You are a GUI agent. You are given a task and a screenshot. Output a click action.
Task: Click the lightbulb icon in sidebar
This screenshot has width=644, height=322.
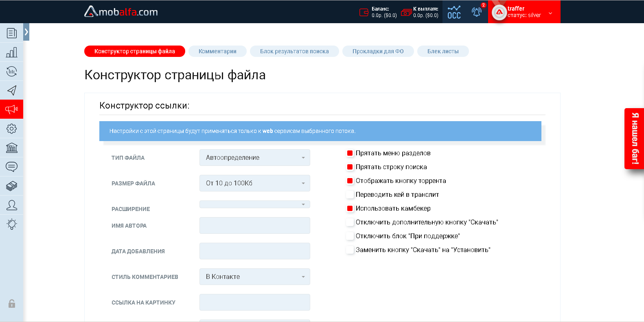tap(11, 224)
